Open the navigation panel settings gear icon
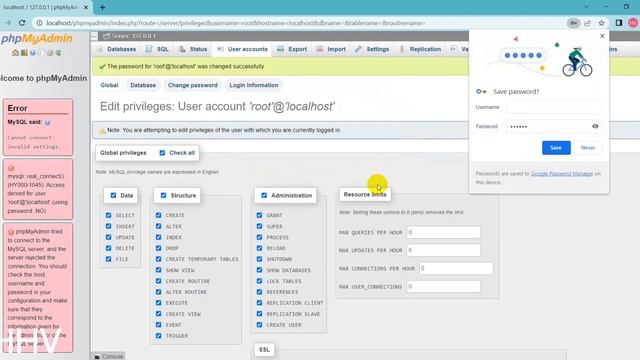 point(50,53)
